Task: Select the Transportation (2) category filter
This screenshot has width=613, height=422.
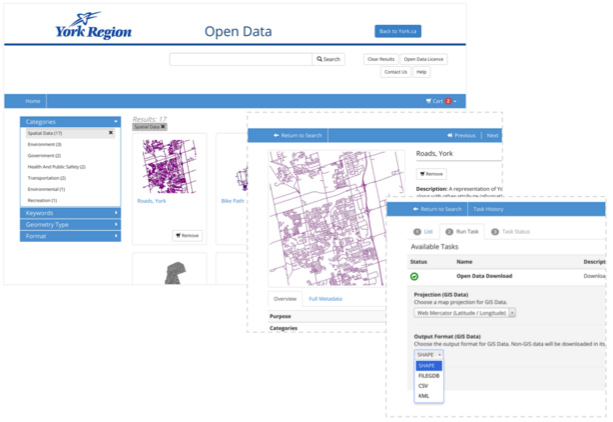Action: coord(48,178)
